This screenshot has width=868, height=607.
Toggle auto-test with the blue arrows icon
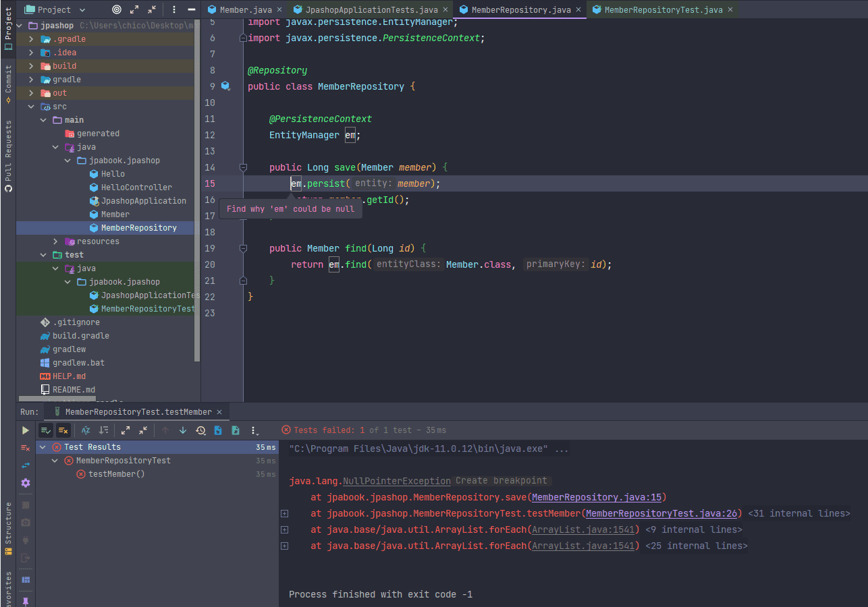coord(26,465)
